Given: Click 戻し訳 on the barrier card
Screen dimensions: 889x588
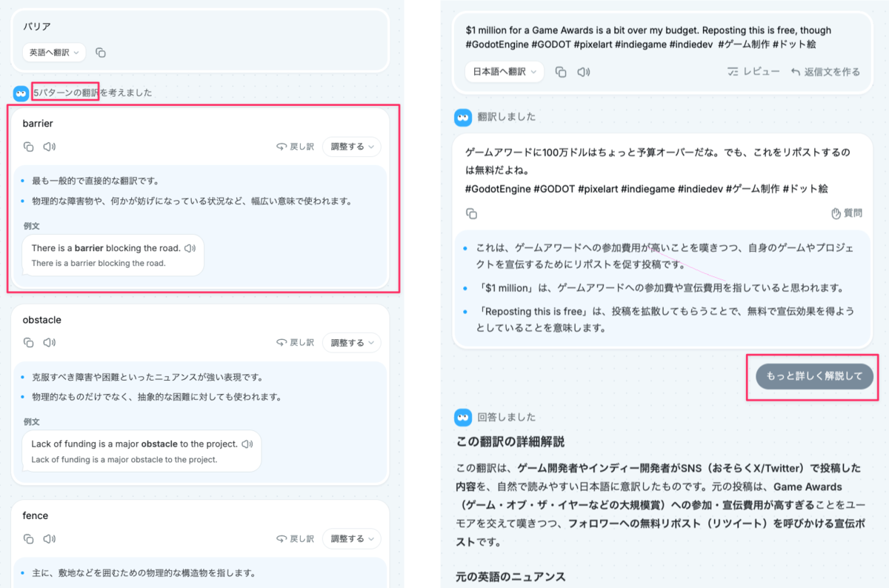Looking at the screenshot, I should pyautogui.click(x=295, y=147).
